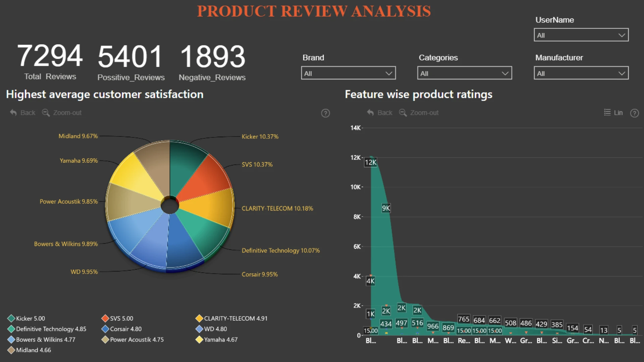Click the N... x-axis category label
The image size is (644, 362).
604,341
